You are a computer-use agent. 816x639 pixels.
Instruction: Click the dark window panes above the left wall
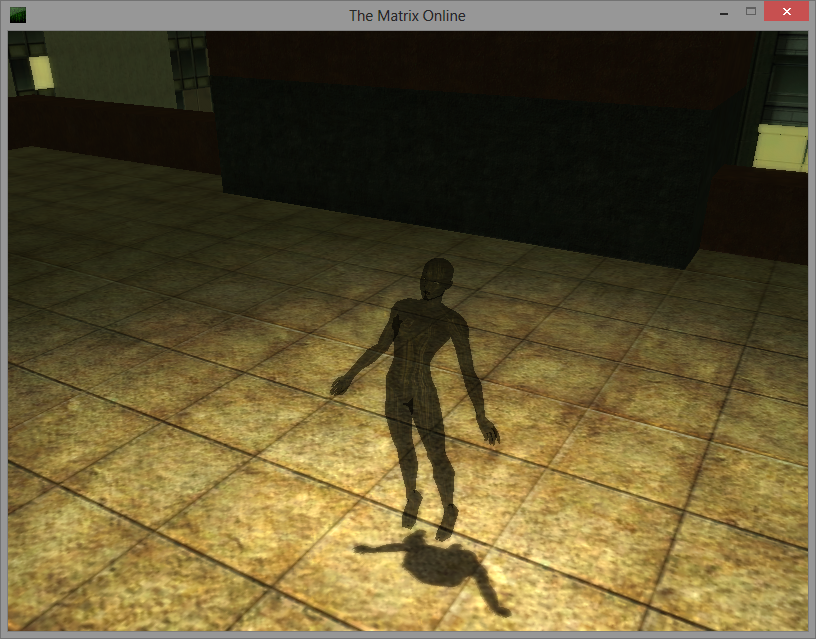[187, 68]
